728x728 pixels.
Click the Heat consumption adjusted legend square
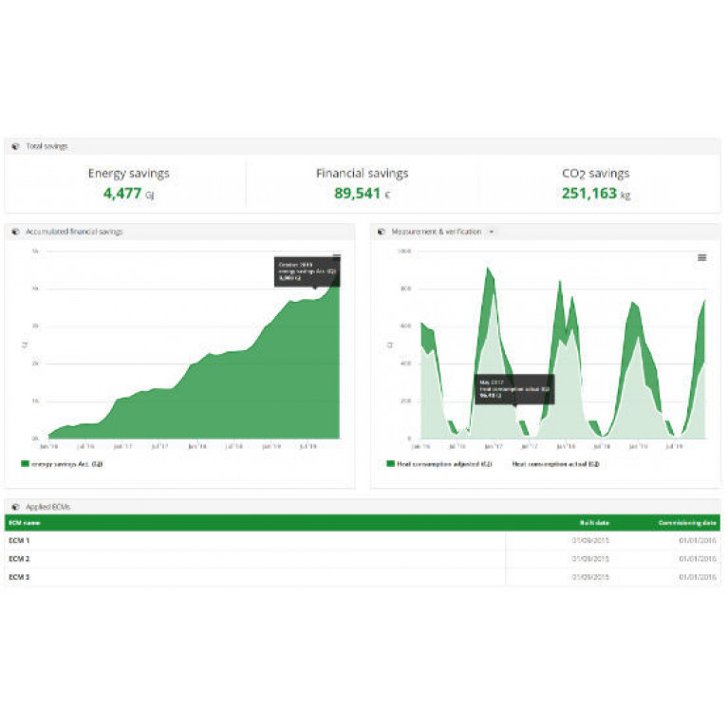pyautogui.click(x=390, y=464)
